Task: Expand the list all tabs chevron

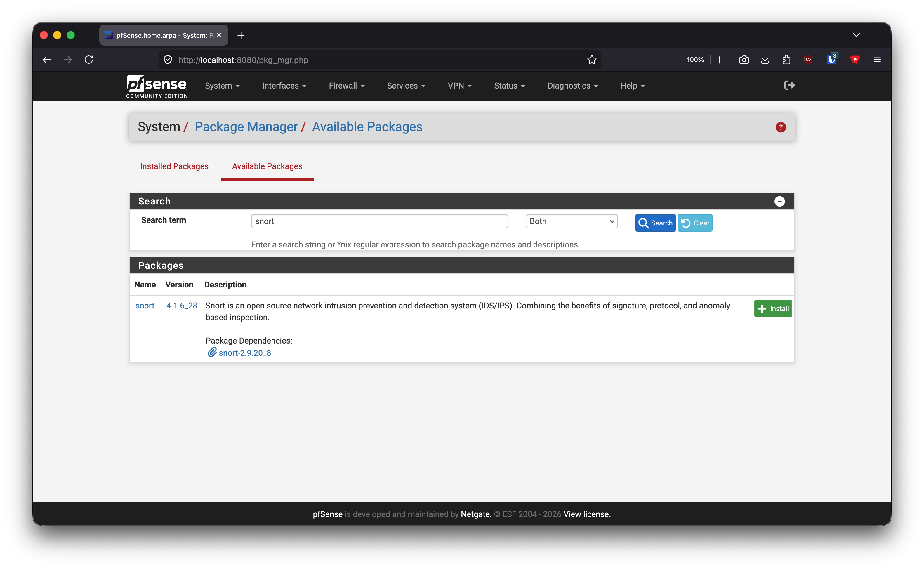Action: click(856, 35)
